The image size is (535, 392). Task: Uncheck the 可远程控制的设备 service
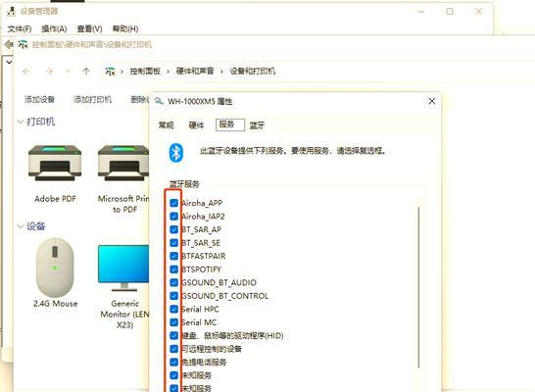tap(174, 349)
